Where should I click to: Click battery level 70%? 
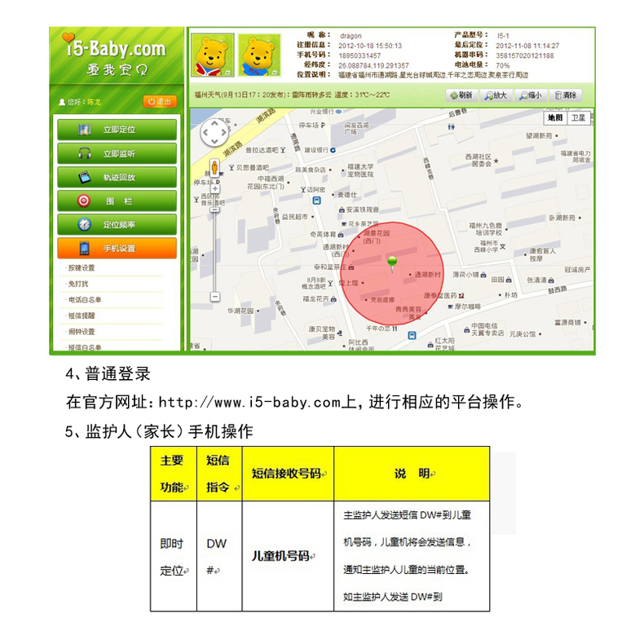pos(502,65)
